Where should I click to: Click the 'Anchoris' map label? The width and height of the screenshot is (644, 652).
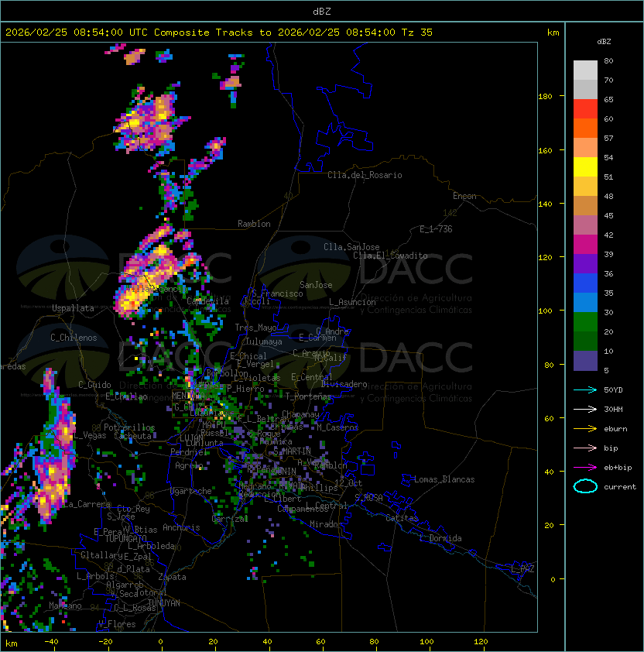coord(181,527)
